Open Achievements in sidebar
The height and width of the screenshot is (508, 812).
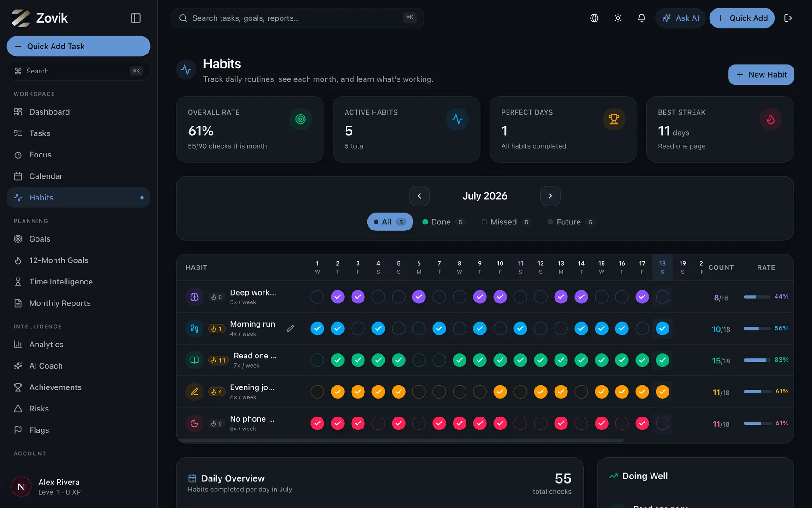(78, 387)
